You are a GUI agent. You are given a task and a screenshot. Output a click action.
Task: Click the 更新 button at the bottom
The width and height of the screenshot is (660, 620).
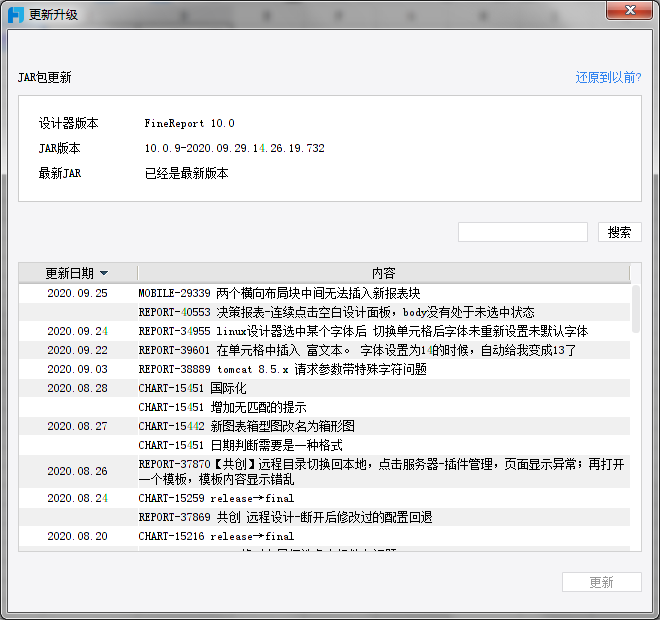[x=601, y=582]
